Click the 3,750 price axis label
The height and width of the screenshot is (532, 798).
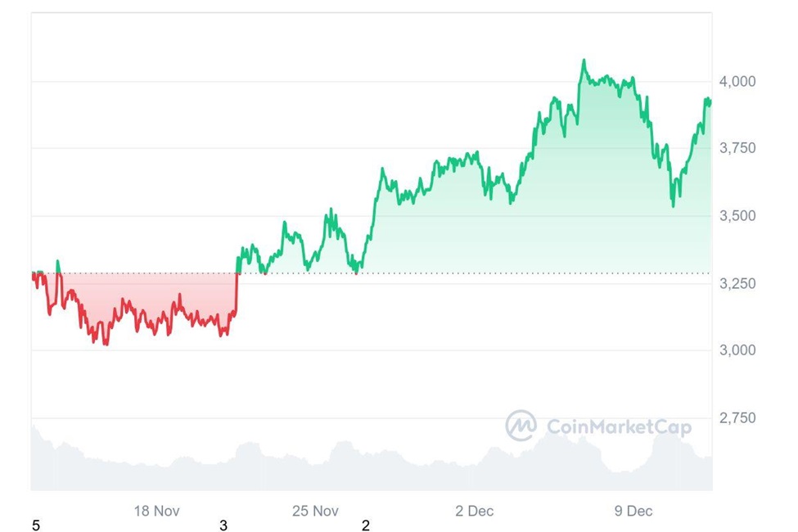(x=738, y=148)
